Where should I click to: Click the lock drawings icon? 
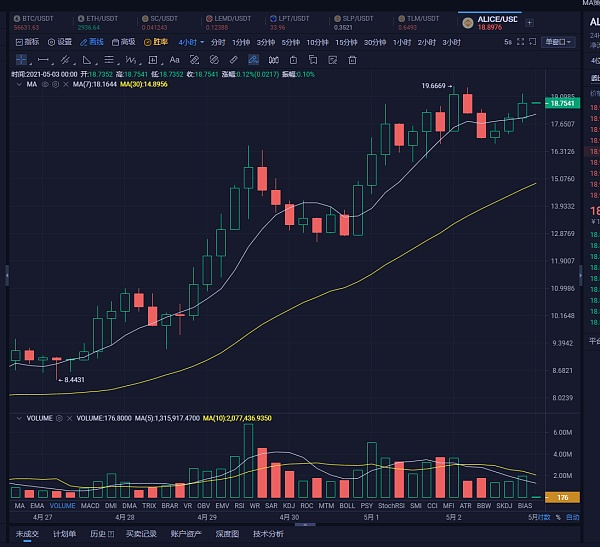[x=293, y=60]
